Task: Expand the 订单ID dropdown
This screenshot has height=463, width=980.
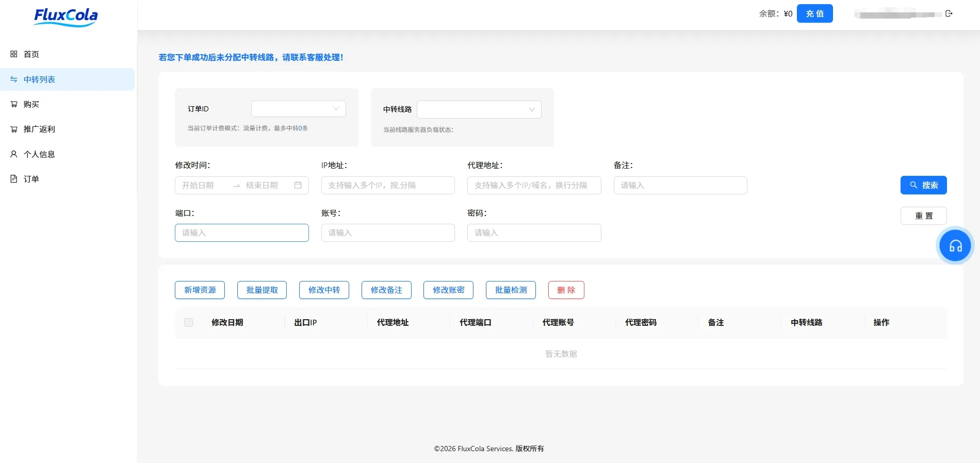Action: (299, 109)
